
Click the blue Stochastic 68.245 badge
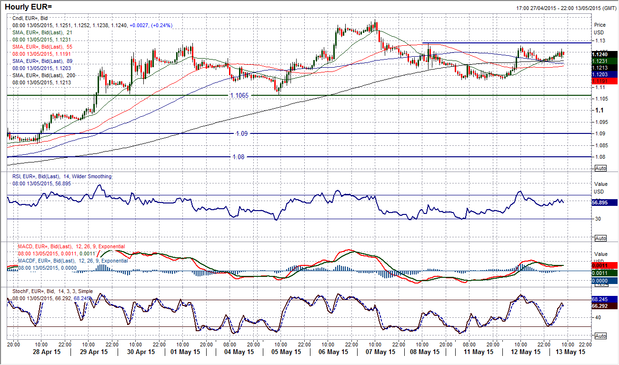pyautogui.click(x=604, y=299)
